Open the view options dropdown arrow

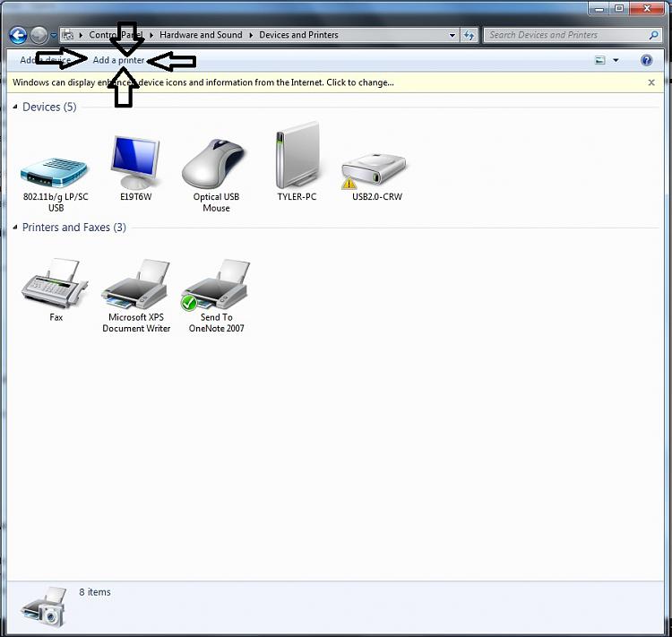pos(616,60)
